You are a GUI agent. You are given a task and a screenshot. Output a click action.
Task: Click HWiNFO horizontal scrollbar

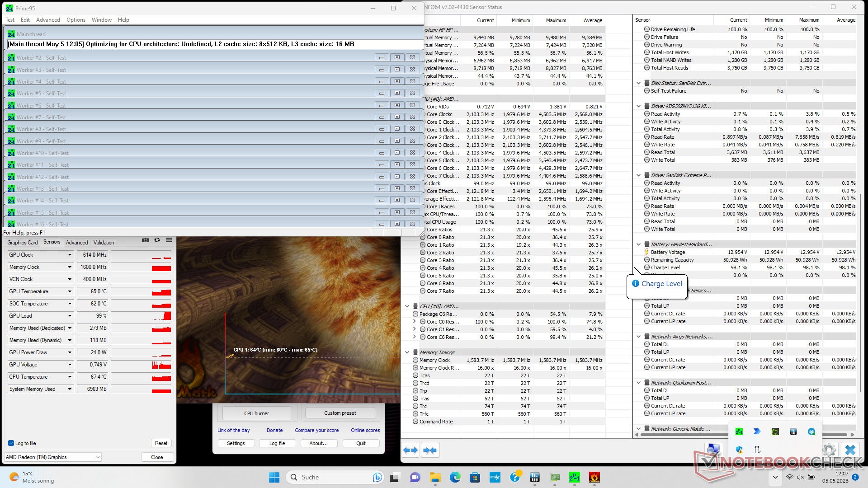[743, 435]
